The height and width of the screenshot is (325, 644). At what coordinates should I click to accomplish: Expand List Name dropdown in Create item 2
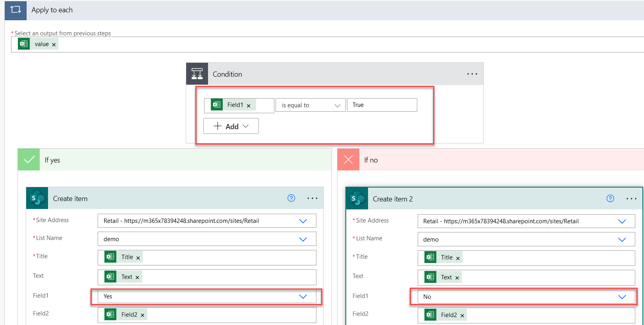coord(622,240)
